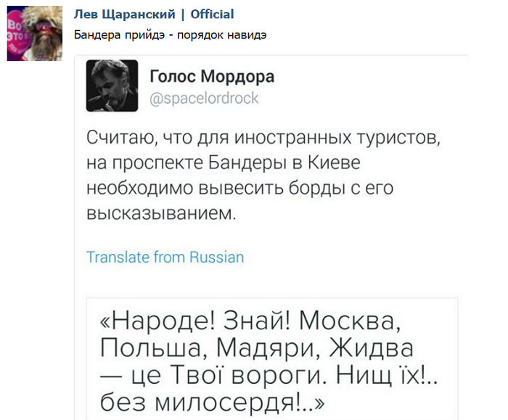Screen dimensions: 508x420
Task: Click the @spacelordrock handle
Action: tap(204, 99)
